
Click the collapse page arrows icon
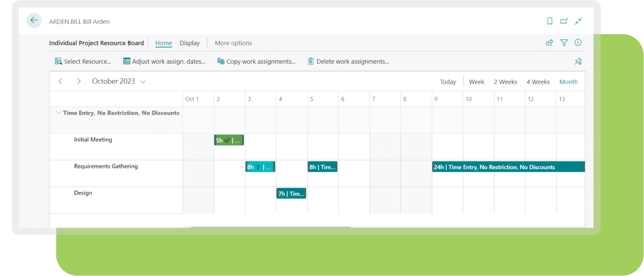point(578,21)
